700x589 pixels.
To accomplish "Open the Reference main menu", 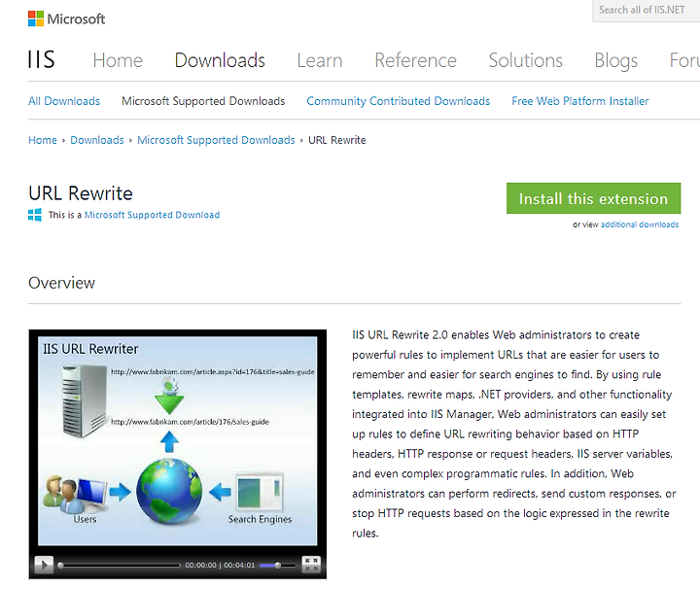I will (x=416, y=60).
